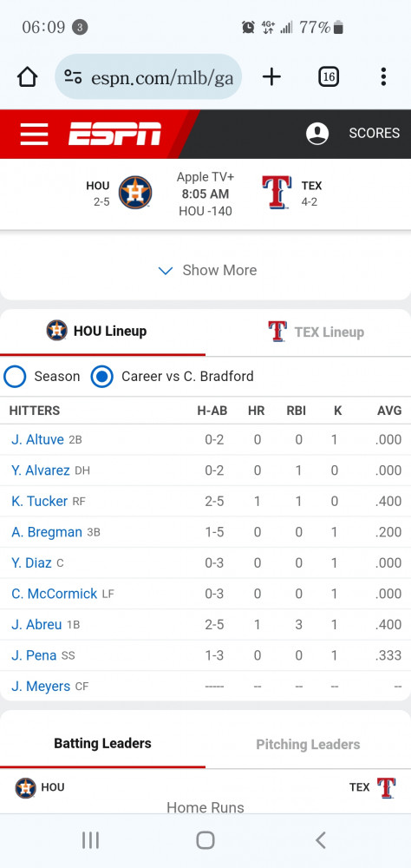Screen dimensions: 411x868
Task: Switch to the Pitching Leaders tab
Action: pos(308,745)
